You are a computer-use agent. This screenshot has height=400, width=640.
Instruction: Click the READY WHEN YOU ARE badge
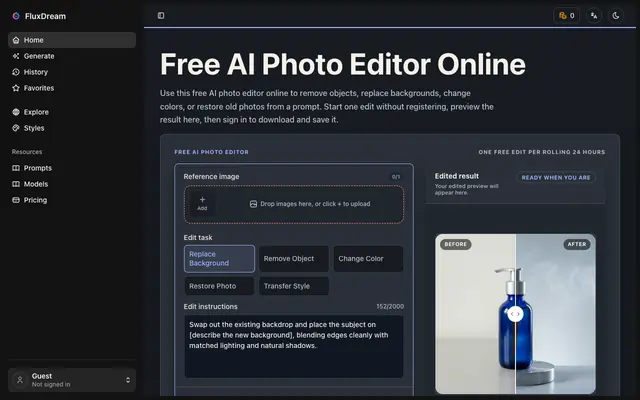[x=556, y=178]
